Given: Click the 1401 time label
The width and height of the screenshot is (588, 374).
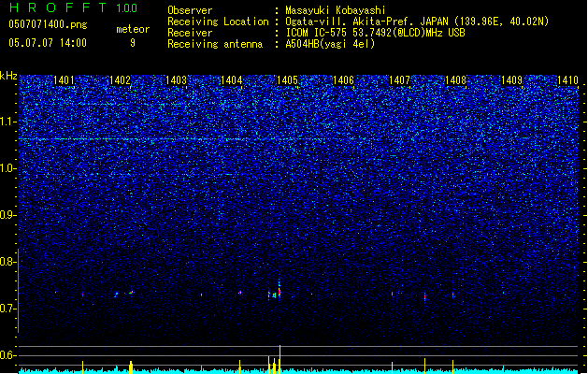Looking at the screenshot, I should pos(64,80).
